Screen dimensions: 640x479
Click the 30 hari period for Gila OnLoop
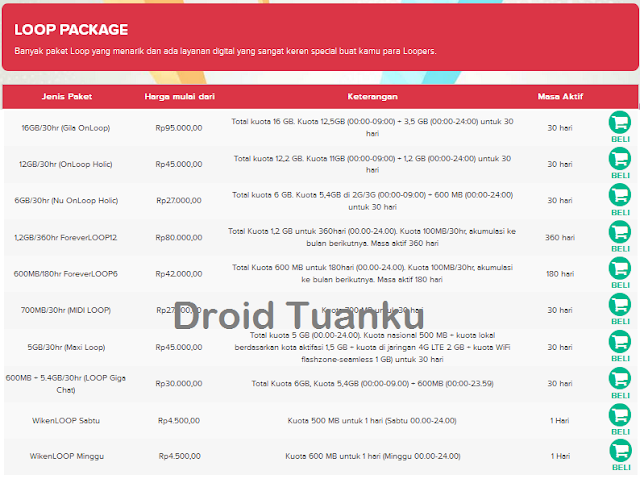tap(560, 128)
